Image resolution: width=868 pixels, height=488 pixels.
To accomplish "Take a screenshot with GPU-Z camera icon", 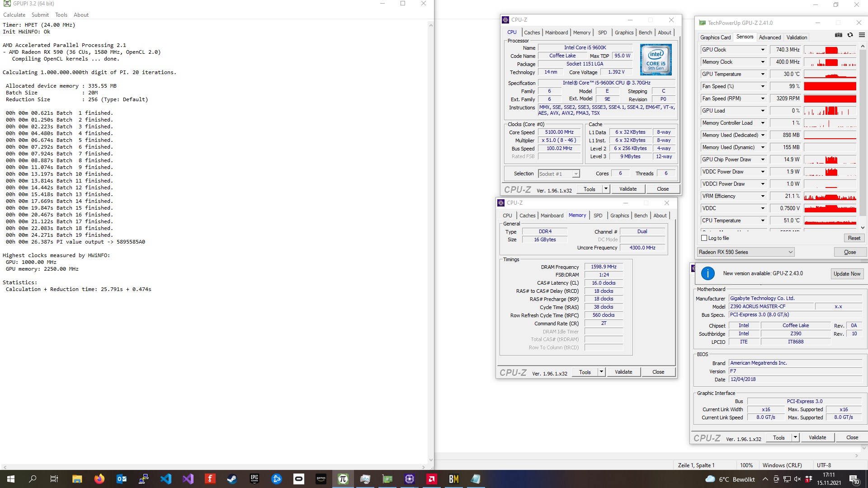I will click(839, 35).
